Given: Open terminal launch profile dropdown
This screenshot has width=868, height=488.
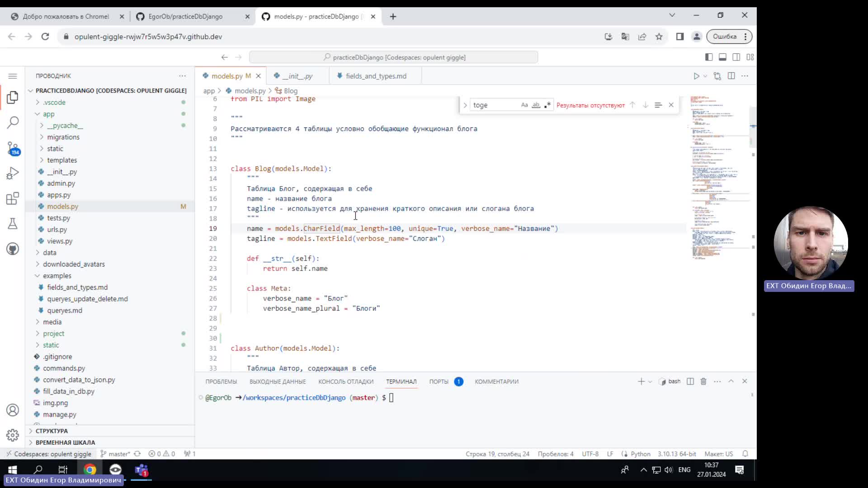Looking at the screenshot, I should (x=650, y=381).
